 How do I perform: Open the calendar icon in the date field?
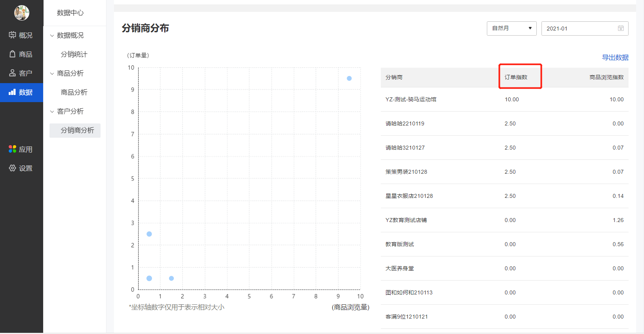click(x=621, y=28)
